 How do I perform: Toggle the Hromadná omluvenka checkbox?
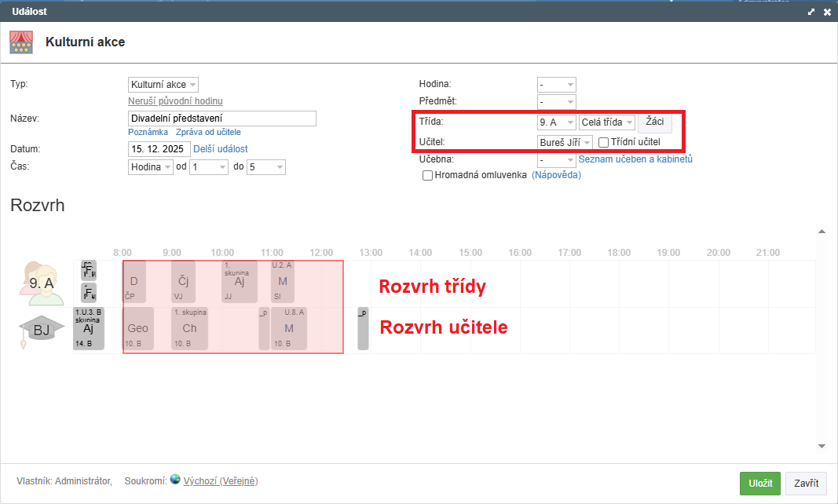(x=428, y=176)
